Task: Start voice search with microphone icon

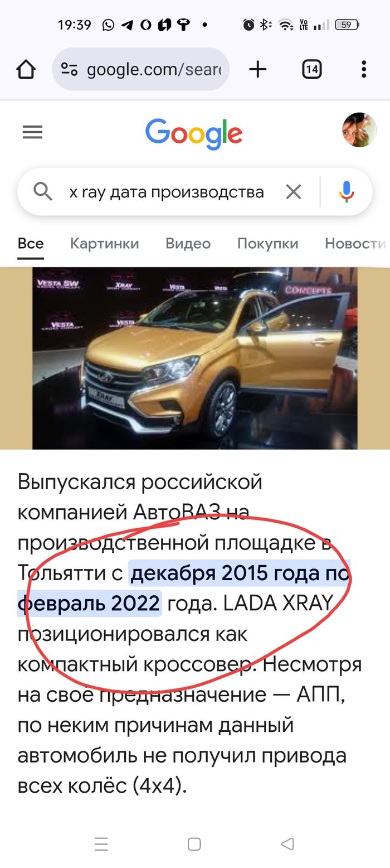Action: 346,192
